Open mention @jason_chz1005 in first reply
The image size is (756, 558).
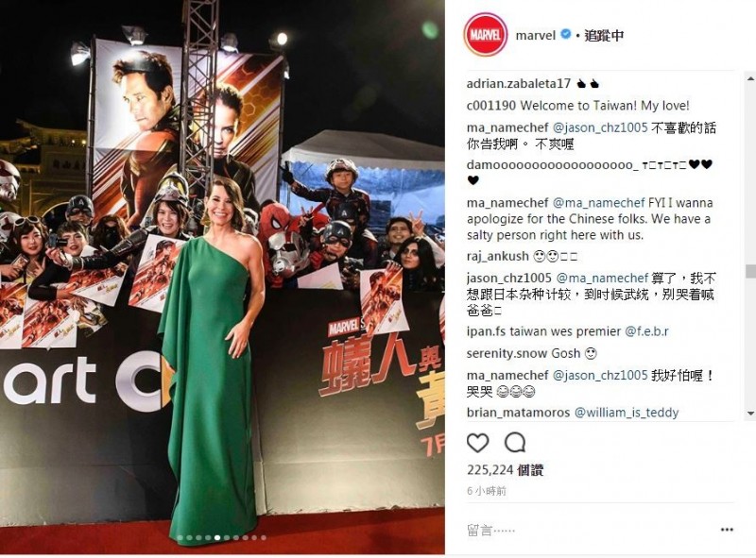tap(600, 127)
